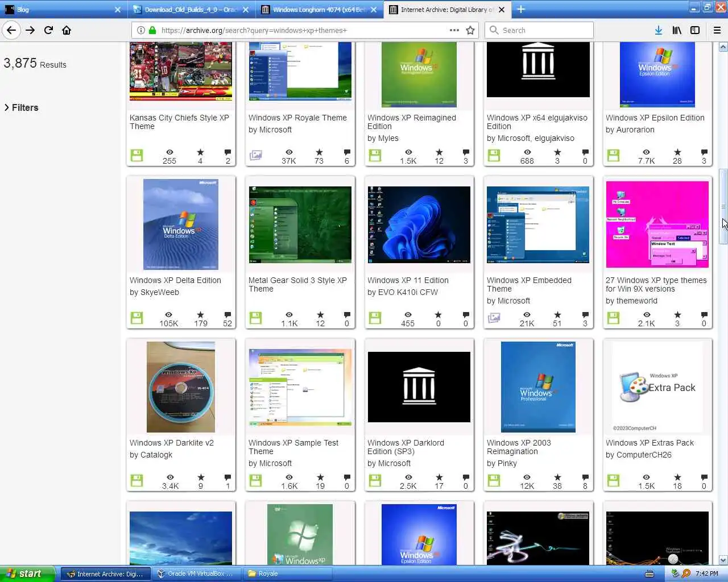Click the browser Forward arrow button

pyautogui.click(x=30, y=30)
